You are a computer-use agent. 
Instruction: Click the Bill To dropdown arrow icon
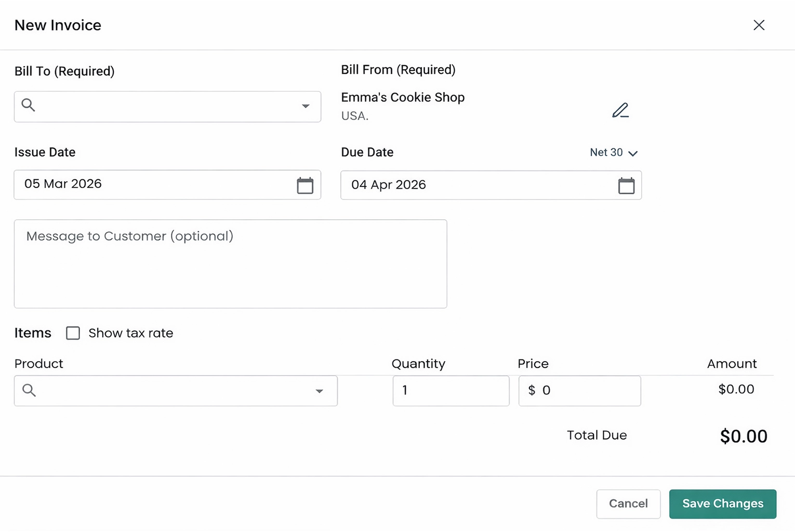point(306,106)
